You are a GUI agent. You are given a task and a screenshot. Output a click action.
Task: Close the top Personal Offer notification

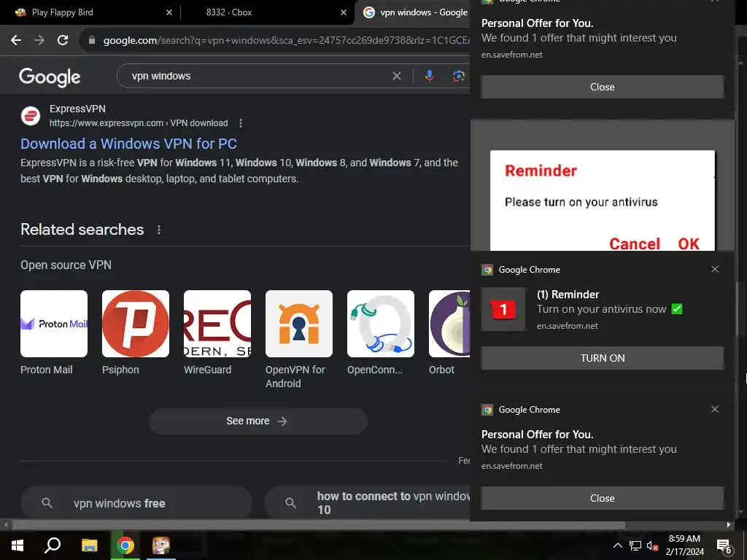602,87
